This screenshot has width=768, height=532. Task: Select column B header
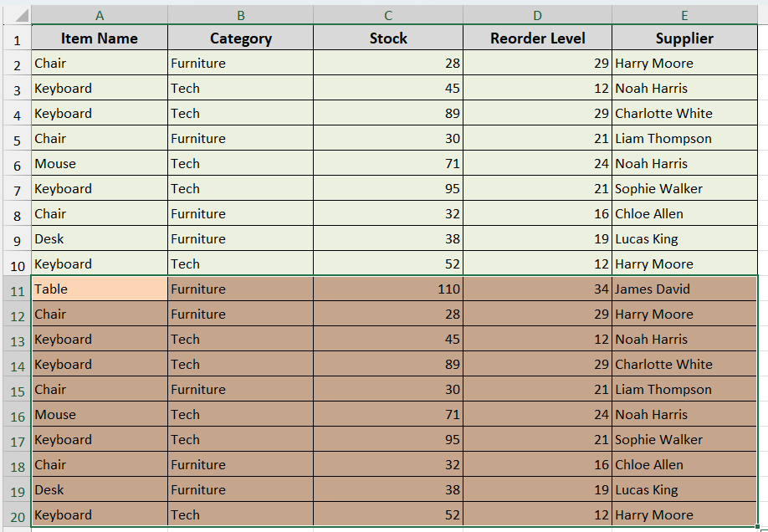pyautogui.click(x=241, y=15)
